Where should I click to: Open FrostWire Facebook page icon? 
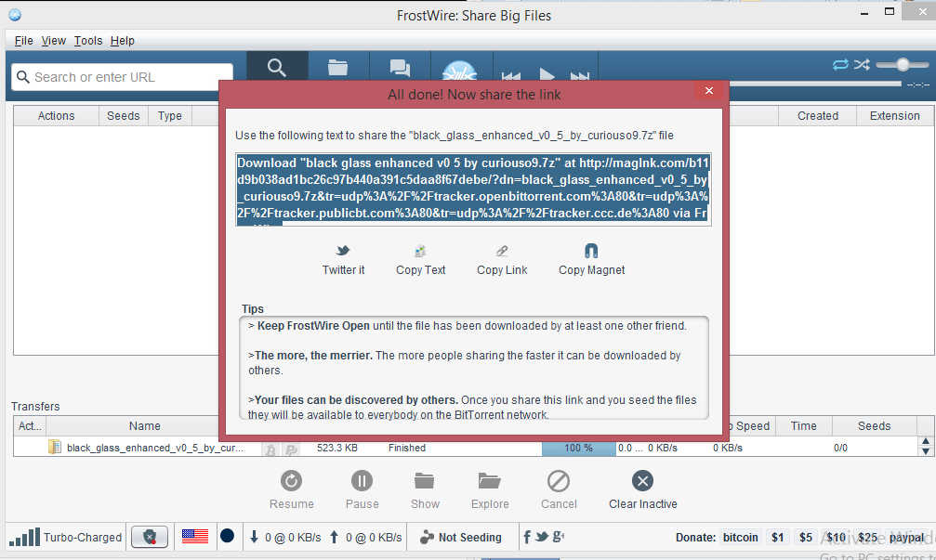click(x=527, y=537)
